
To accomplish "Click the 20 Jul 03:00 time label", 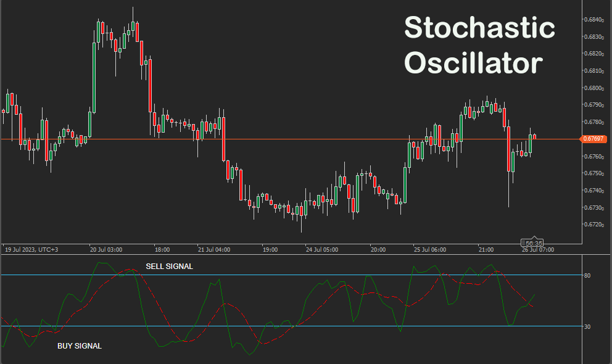I will [x=106, y=250].
